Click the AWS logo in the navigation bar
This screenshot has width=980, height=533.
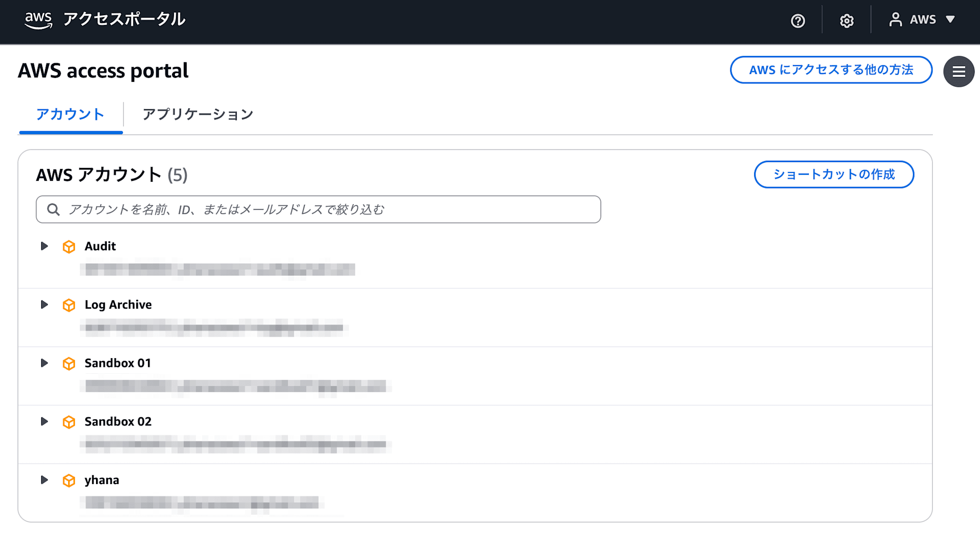click(38, 20)
